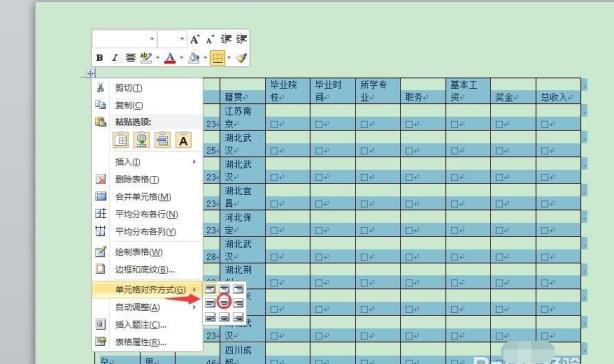Open the font color dropdown arrow
Viewport: 614px width, 364px height.
pos(181,58)
